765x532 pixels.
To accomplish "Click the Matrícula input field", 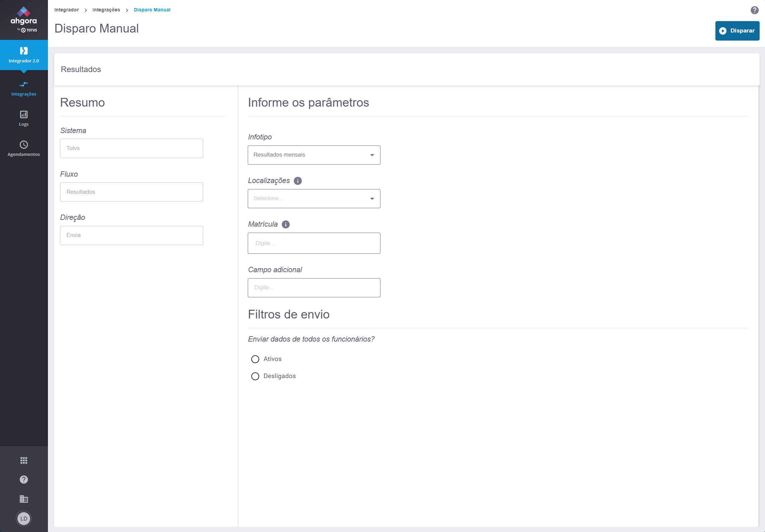I will (314, 243).
